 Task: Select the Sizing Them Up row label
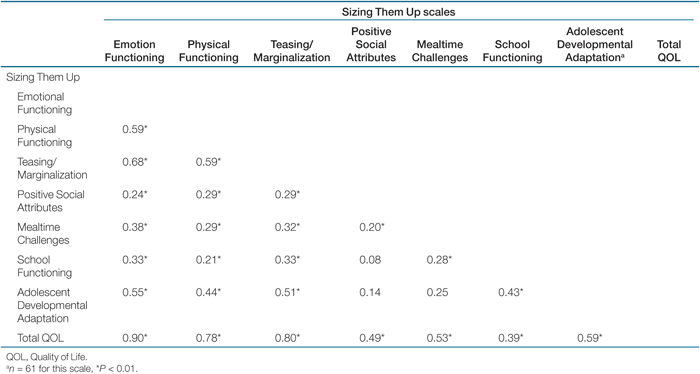tap(43, 77)
